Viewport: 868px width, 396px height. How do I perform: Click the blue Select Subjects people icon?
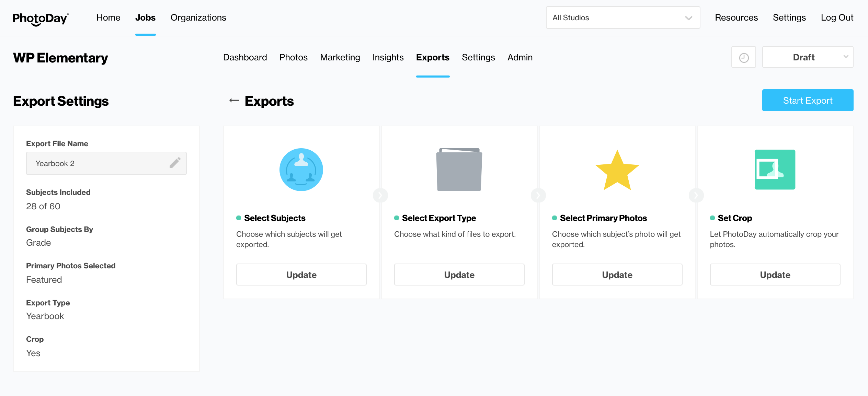[301, 170]
